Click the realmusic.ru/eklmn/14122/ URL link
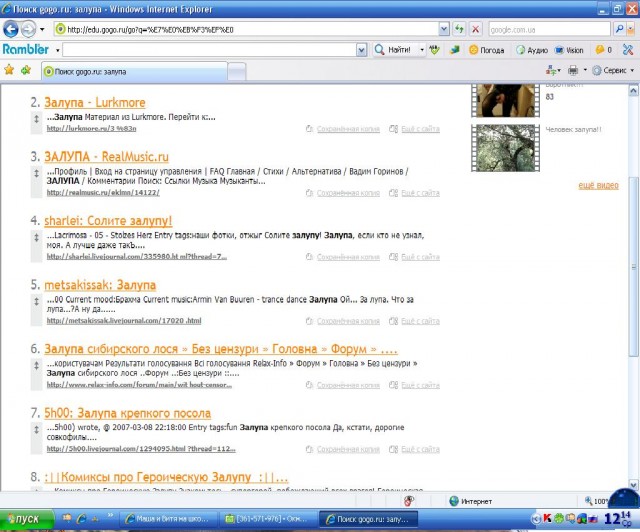Viewport: 640px width, 532px height. click(103, 193)
